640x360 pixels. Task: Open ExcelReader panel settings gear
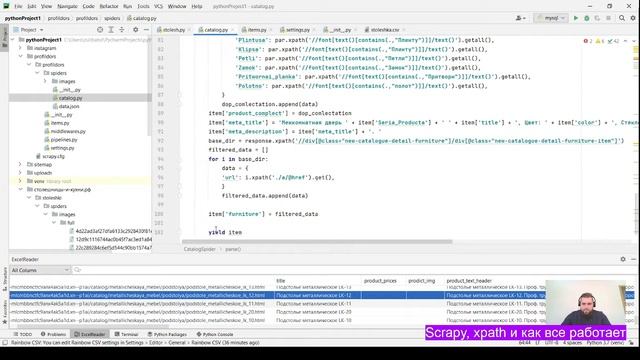coord(623,259)
